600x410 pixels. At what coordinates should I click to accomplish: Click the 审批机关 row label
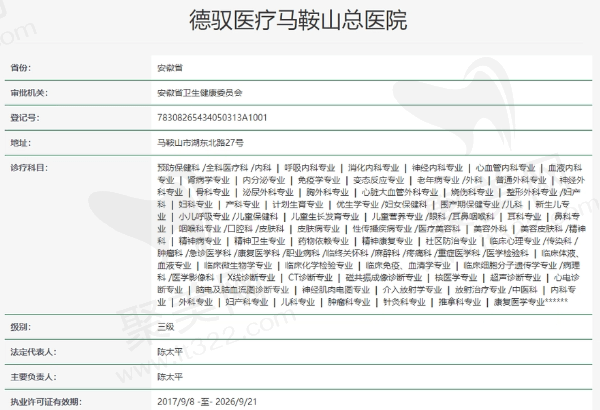point(29,91)
